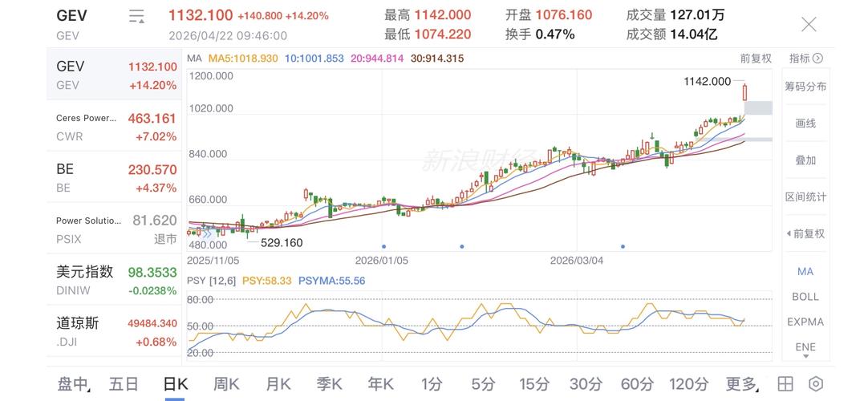Switch to the 周K tab
868x401 pixels.
tap(226, 383)
